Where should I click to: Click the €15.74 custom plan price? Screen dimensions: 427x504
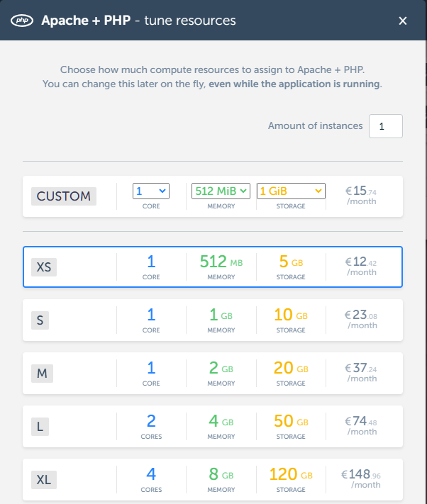pyautogui.click(x=361, y=196)
